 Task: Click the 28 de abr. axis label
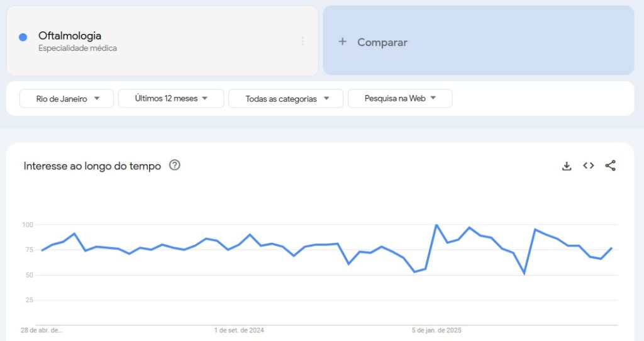pos(42,330)
